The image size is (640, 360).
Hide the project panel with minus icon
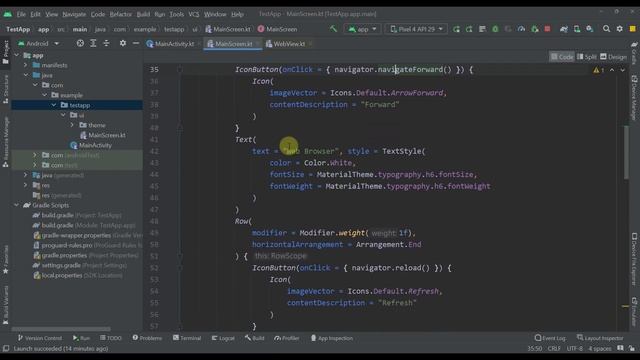pos(136,43)
